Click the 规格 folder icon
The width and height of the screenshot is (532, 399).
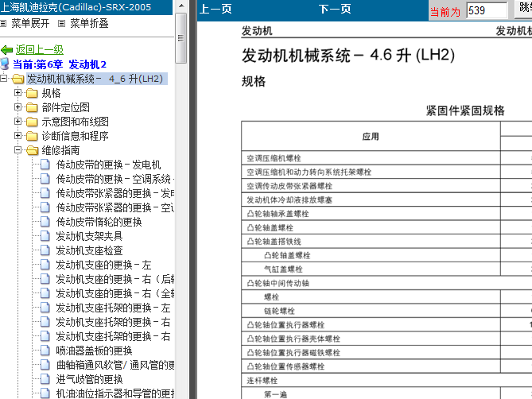click(32, 93)
